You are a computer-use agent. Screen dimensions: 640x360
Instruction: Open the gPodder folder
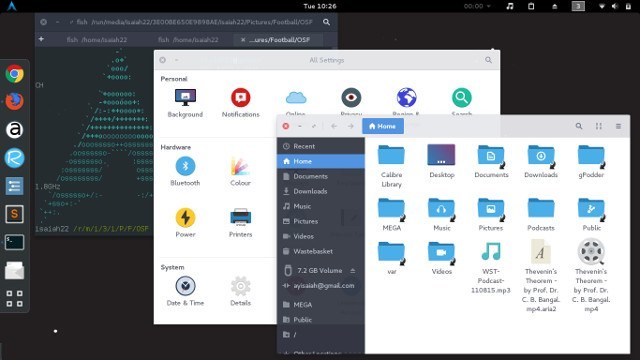pos(591,161)
